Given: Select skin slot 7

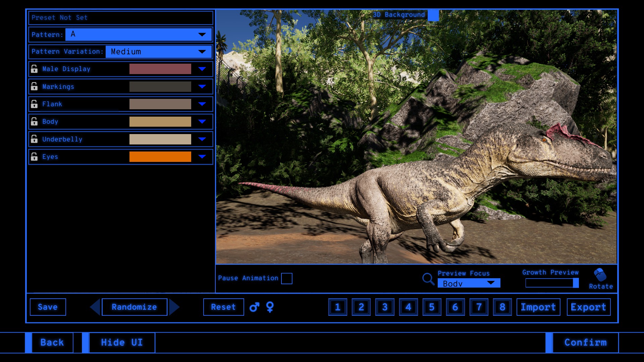Looking at the screenshot, I should point(479,307).
